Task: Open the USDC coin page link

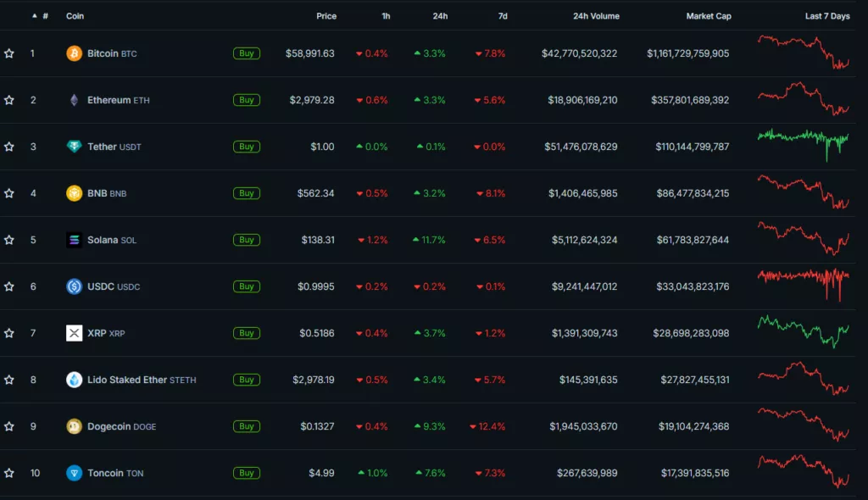Action: [114, 286]
